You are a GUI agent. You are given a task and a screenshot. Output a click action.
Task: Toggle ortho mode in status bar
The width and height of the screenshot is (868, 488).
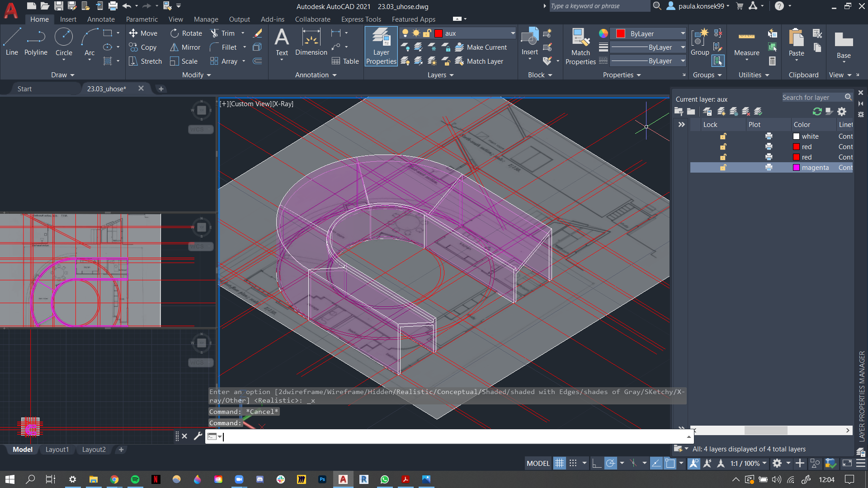point(596,463)
